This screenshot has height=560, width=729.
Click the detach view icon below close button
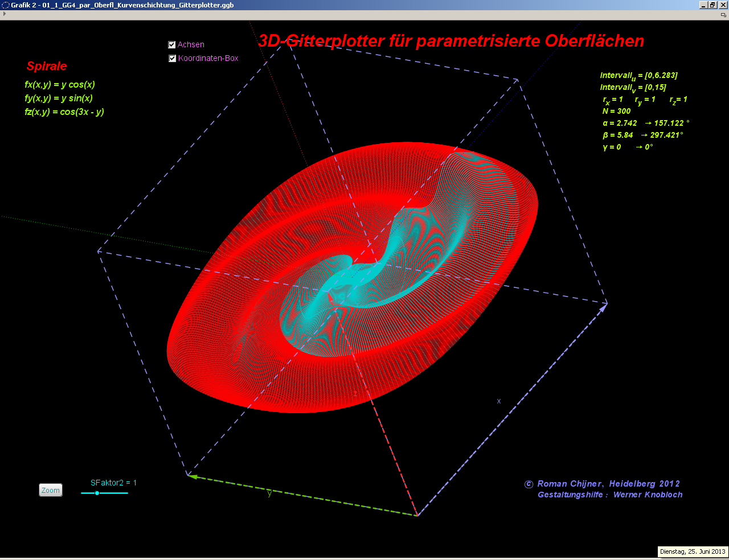(x=723, y=15)
